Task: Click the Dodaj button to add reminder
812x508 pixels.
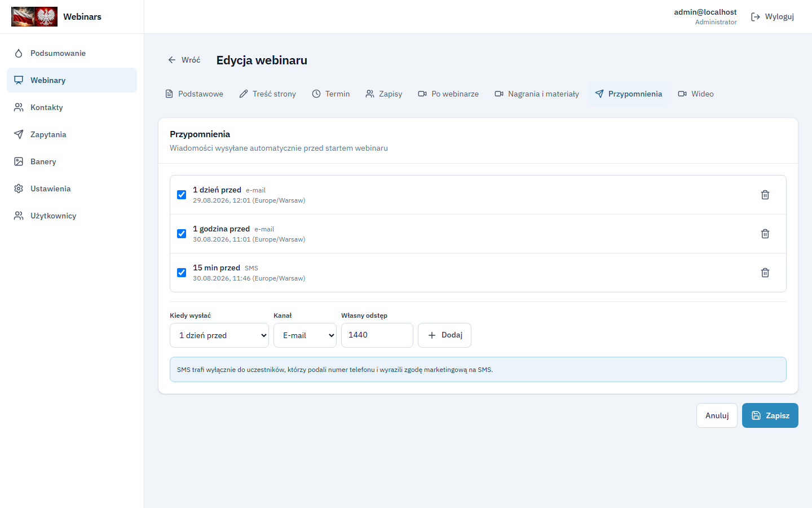Action: click(x=444, y=335)
